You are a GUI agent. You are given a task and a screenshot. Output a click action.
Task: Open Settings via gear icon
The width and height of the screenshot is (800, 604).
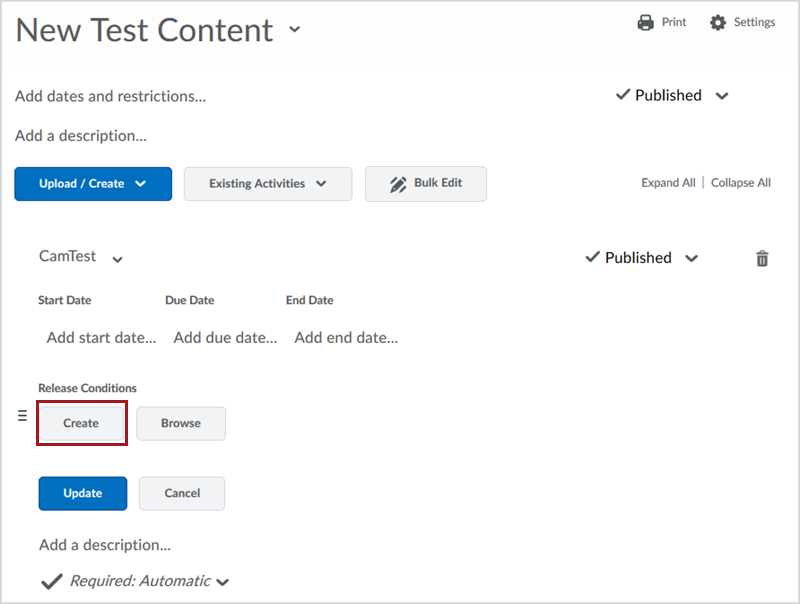point(718,22)
